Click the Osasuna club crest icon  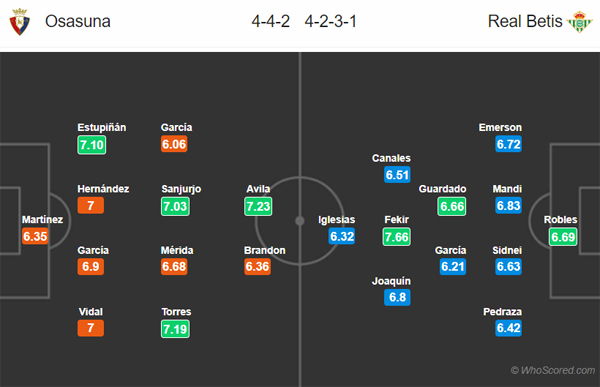[20, 22]
